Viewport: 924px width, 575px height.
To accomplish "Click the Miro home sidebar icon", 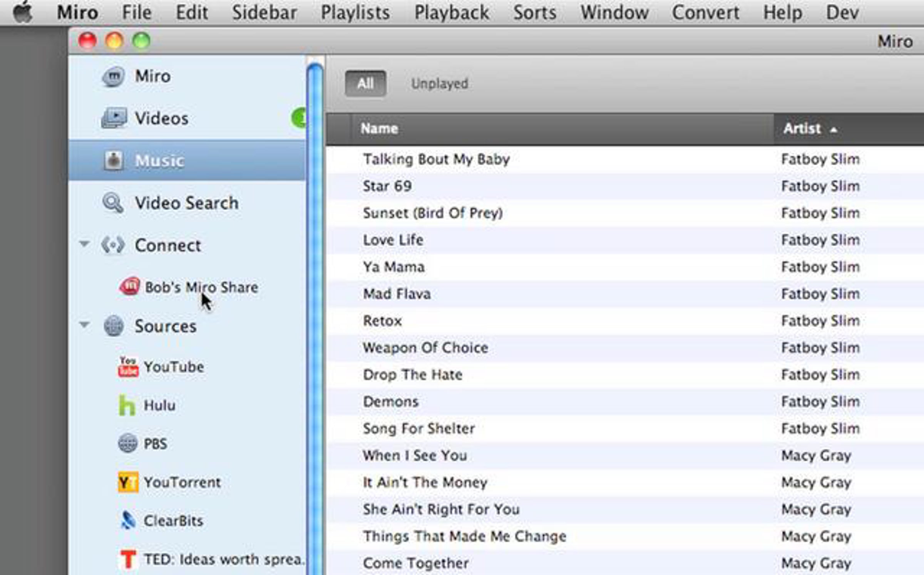I will click(113, 77).
